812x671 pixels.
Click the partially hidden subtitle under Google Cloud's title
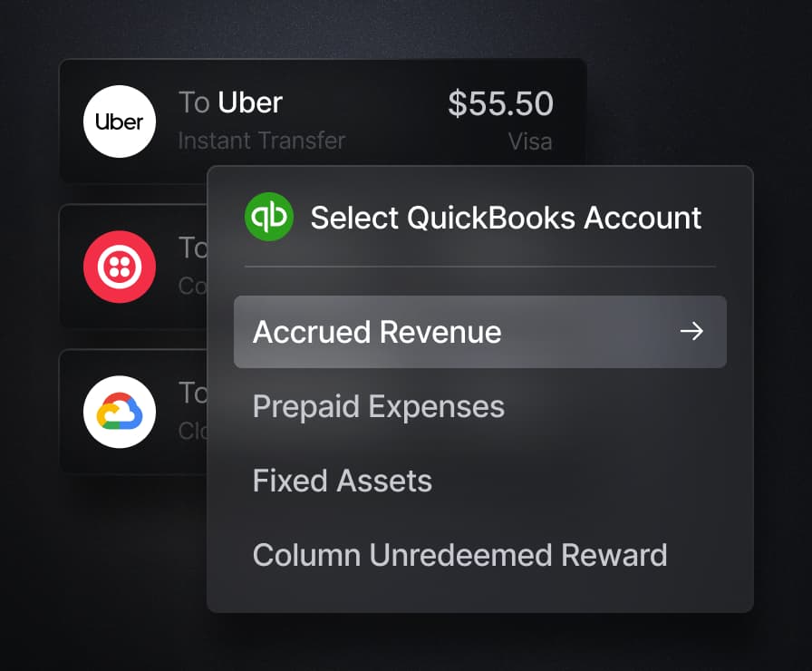point(193,431)
